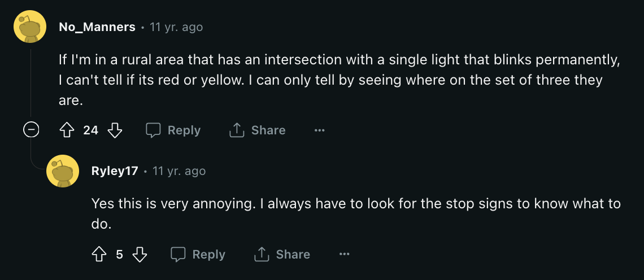
Task: Upvote the No_Manners comment
Action: [x=67, y=130]
